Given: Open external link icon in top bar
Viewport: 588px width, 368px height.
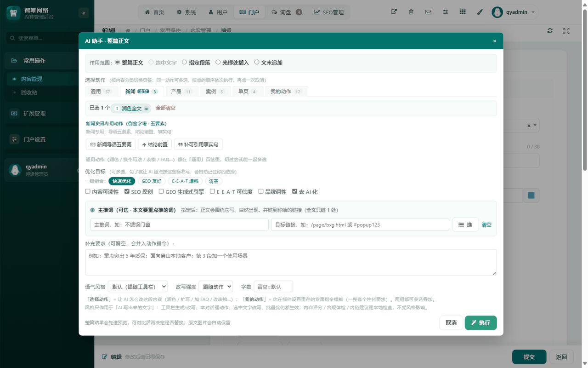Looking at the screenshot, I should (394, 12).
